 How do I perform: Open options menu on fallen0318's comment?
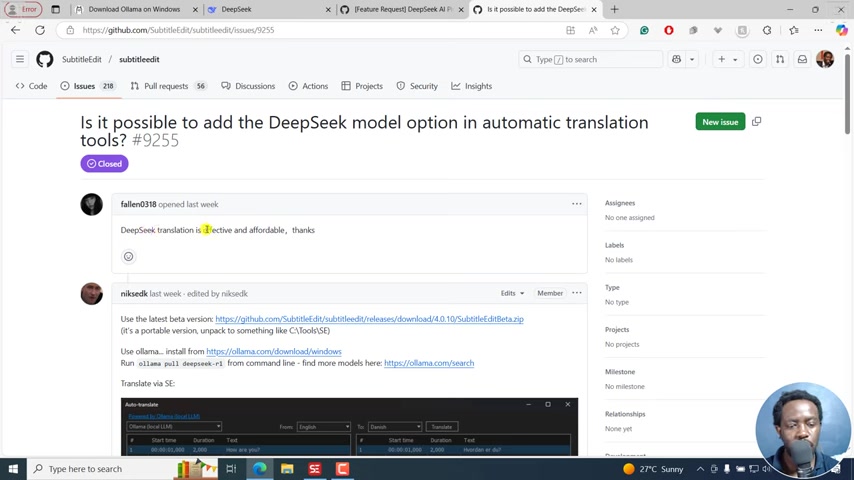(577, 204)
